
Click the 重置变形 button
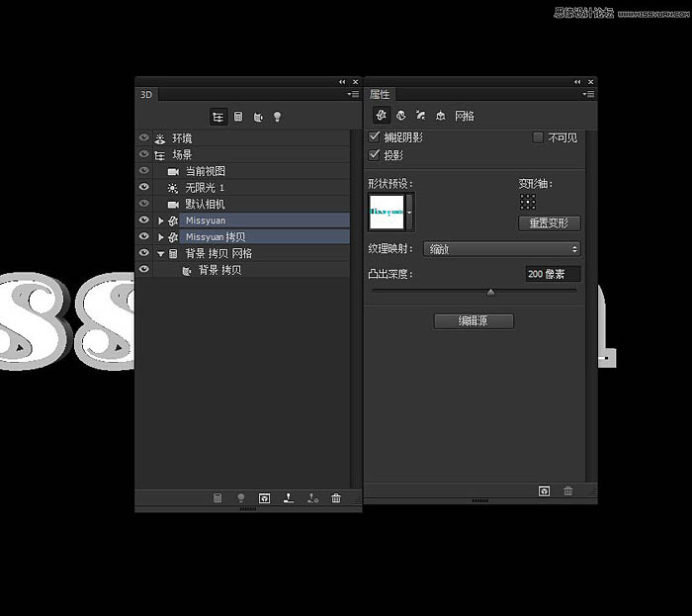[x=549, y=223]
